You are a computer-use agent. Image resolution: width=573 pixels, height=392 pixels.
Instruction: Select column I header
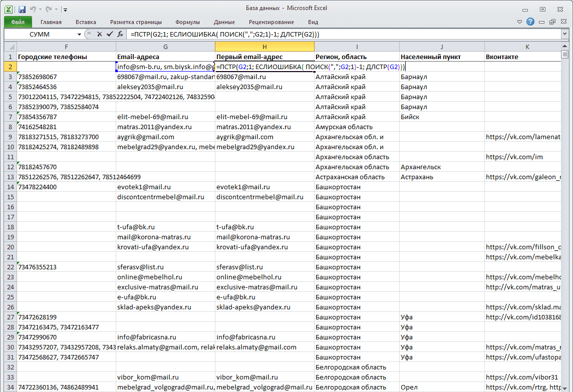[357, 47]
